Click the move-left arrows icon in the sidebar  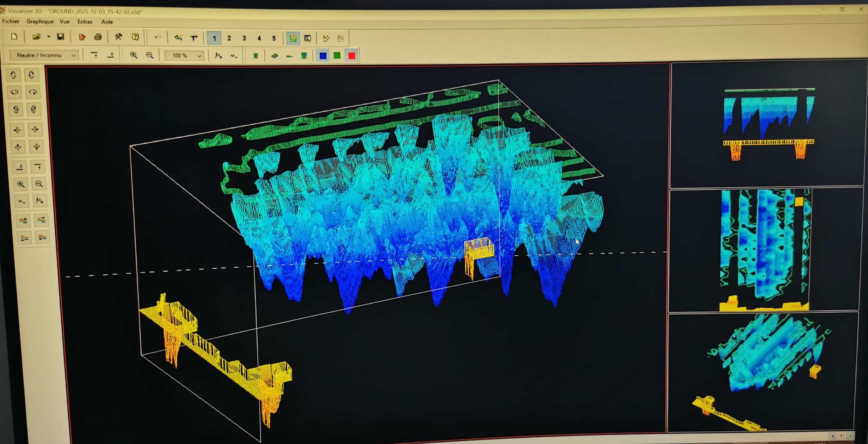point(17,130)
